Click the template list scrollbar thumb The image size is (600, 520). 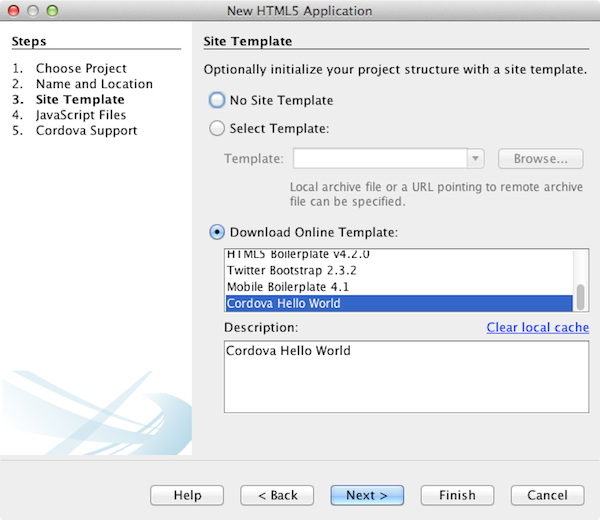point(581,298)
